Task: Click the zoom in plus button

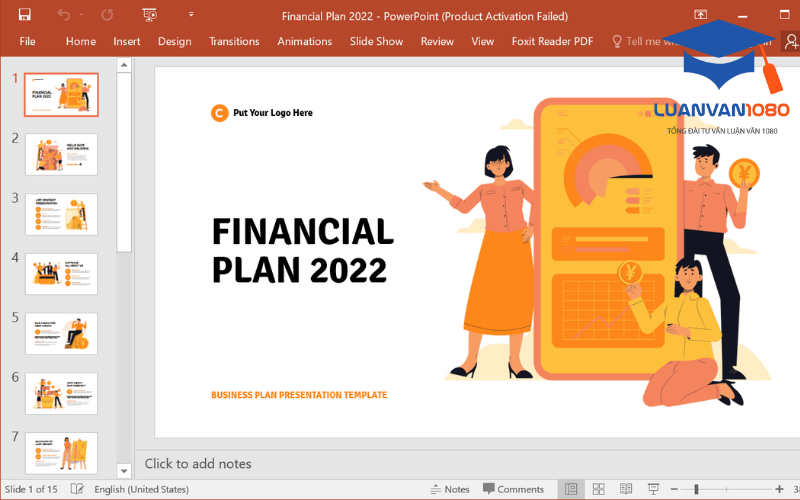Action: tap(779, 489)
